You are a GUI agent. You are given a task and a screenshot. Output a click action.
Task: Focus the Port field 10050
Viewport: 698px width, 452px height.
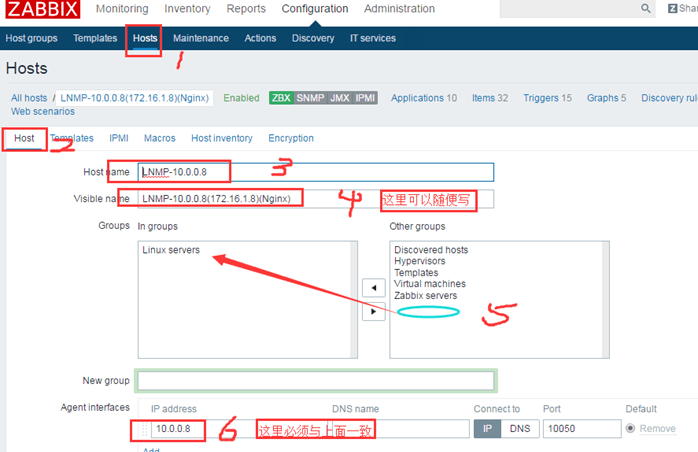pos(582,429)
